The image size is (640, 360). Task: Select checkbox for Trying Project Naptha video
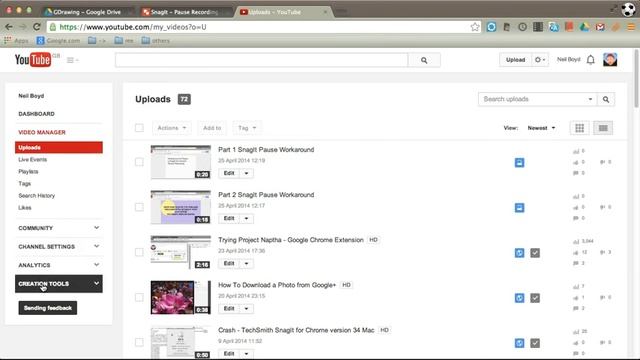point(139,252)
